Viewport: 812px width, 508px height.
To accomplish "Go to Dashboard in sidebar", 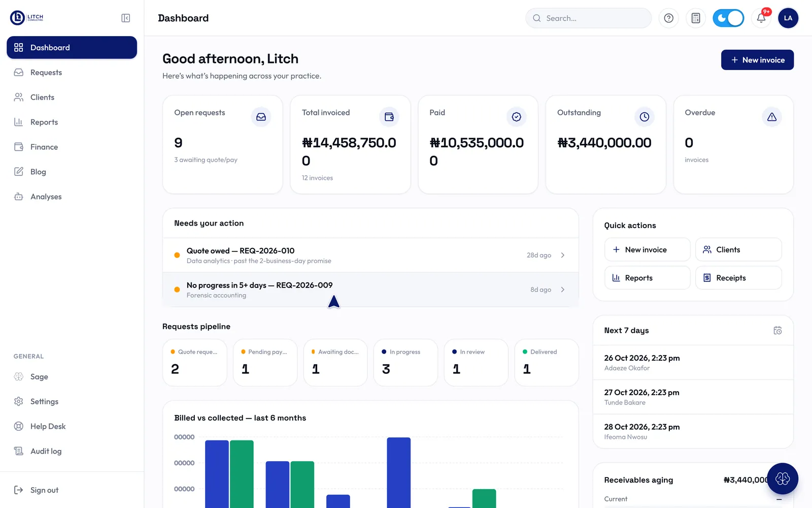I will click(x=72, y=47).
